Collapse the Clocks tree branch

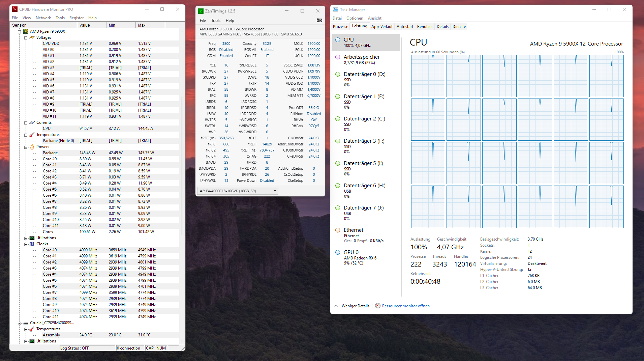click(26, 244)
